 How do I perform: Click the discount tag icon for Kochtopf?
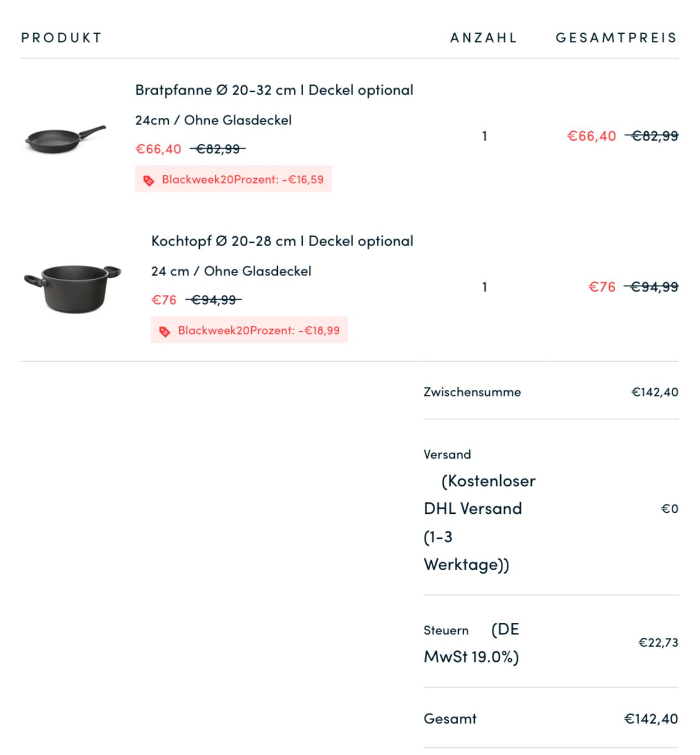click(164, 331)
